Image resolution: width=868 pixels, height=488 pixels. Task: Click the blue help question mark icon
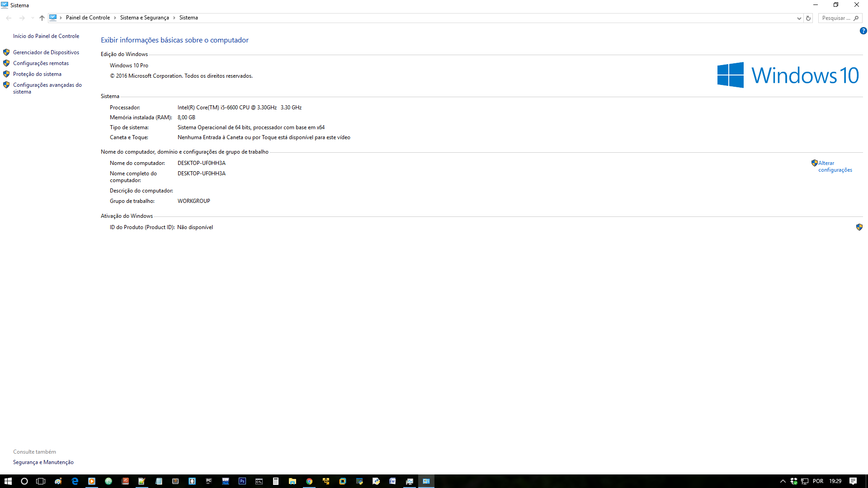[863, 31]
